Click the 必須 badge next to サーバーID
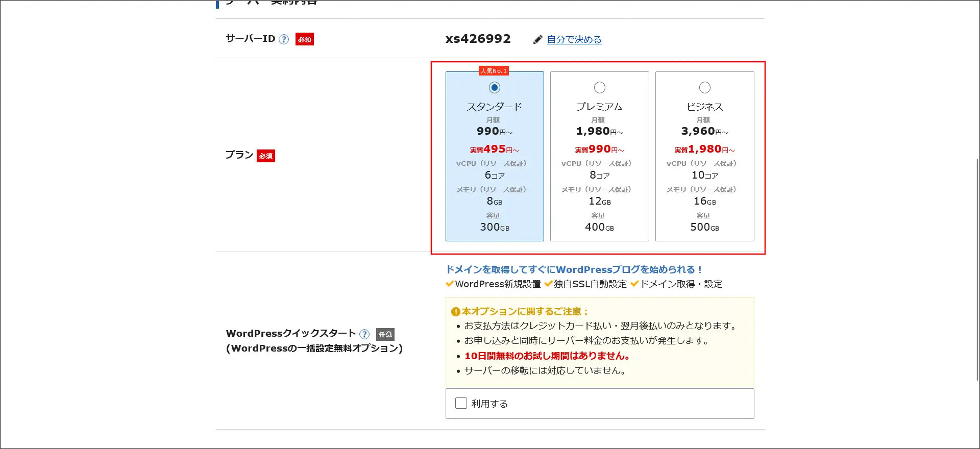Screen dimensions: 980x449 tap(305, 39)
